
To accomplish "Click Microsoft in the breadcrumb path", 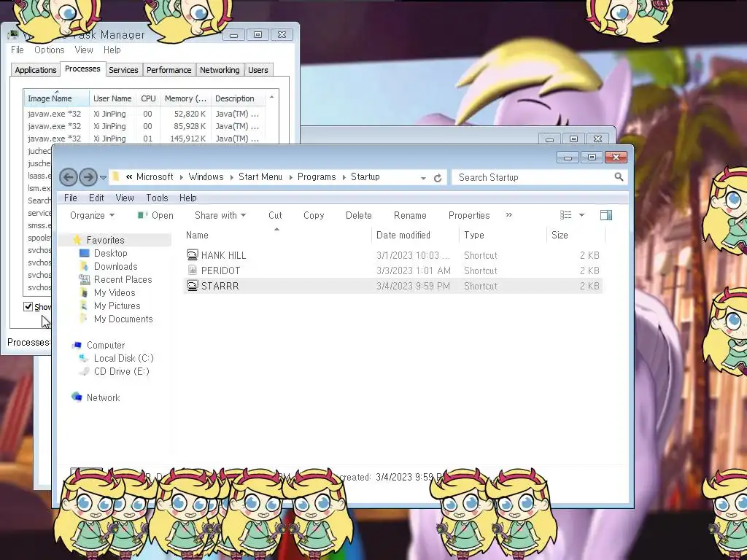I will tap(155, 176).
